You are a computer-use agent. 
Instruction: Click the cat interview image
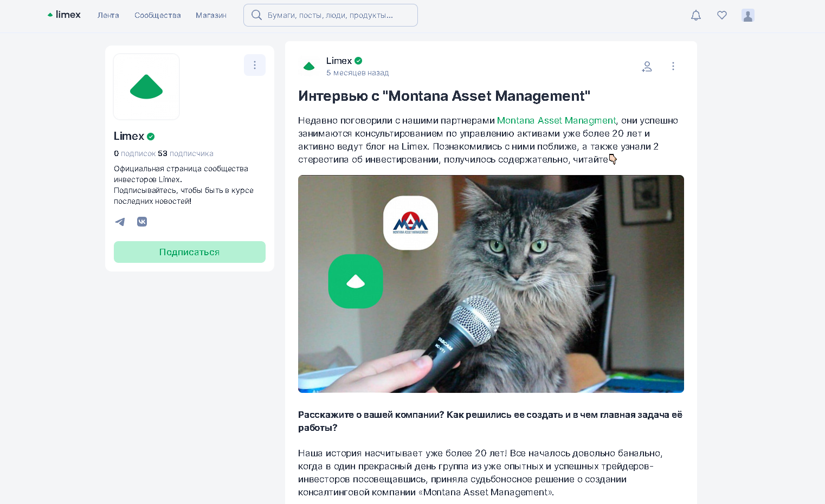pos(491,284)
